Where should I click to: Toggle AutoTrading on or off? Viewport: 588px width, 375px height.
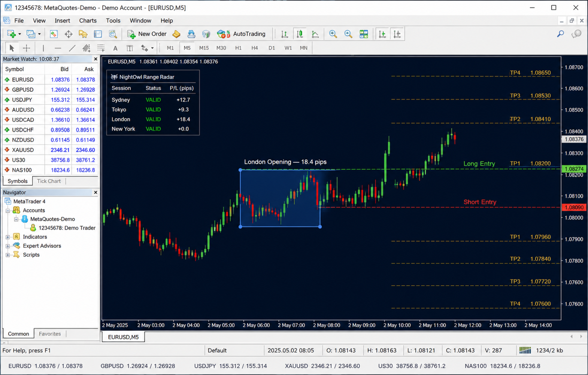click(x=242, y=34)
